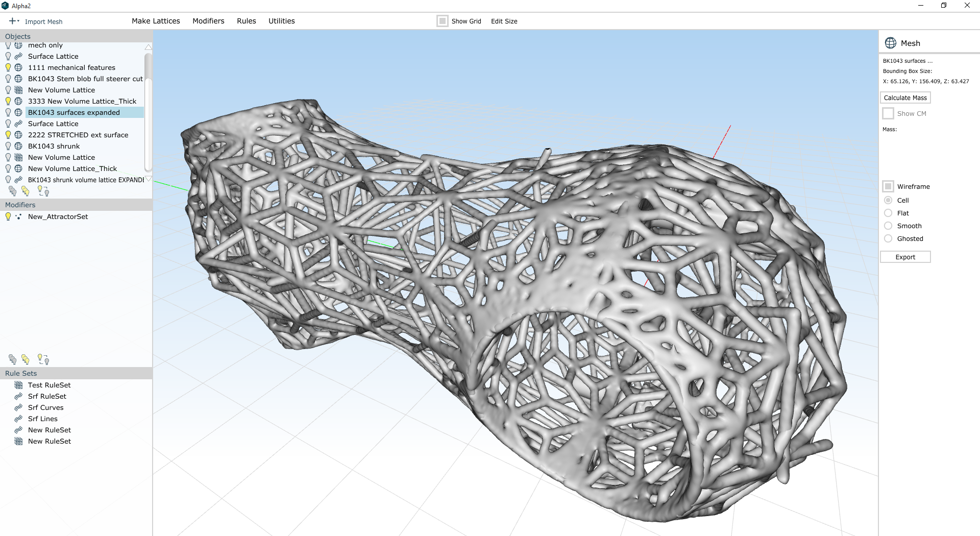Select Srf Curves in Rule Sets
The image size is (980, 536).
[45, 407]
